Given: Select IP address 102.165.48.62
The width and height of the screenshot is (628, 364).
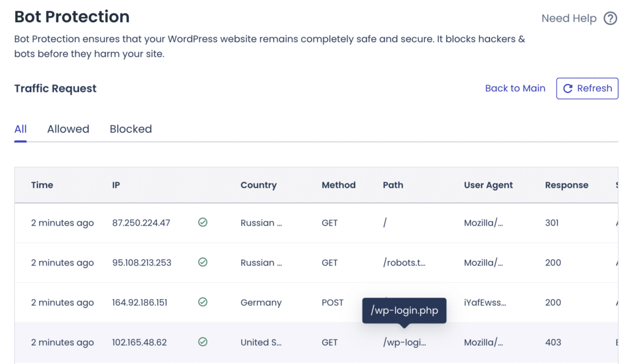Looking at the screenshot, I should pyautogui.click(x=139, y=343).
